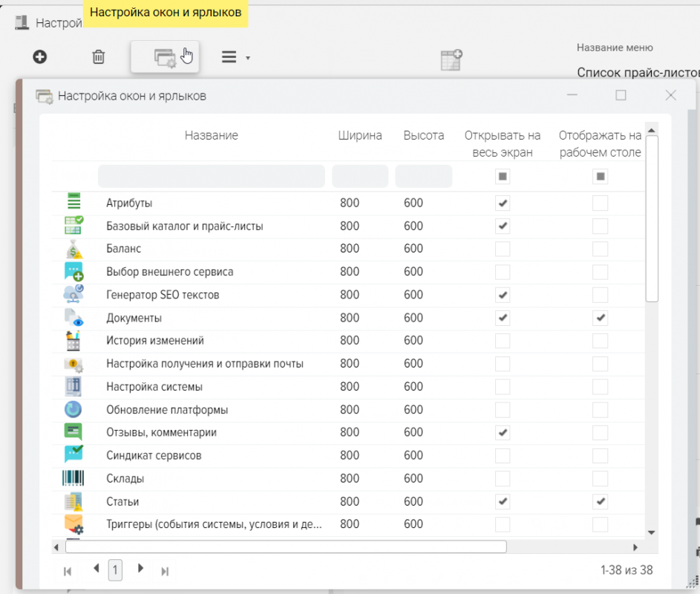Sort by the Ширина column header
Viewport: 700px width, 594px height.
(x=360, y=136)
